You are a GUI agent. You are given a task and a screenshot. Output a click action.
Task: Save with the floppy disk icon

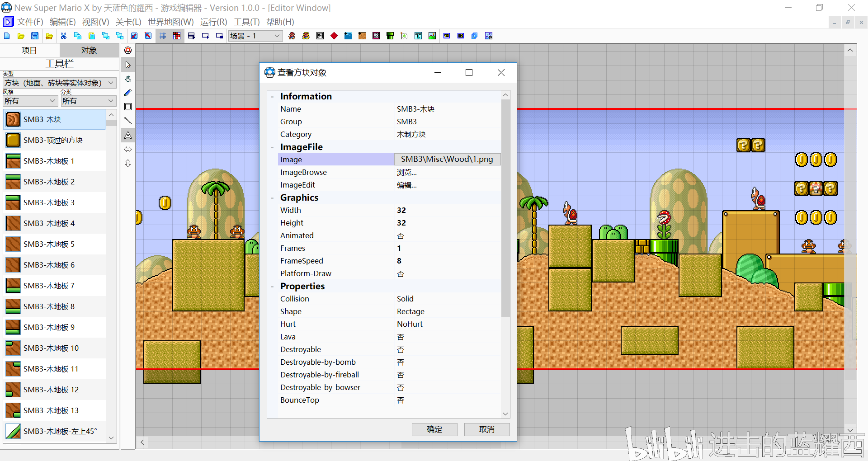click(x=35, y=36)
